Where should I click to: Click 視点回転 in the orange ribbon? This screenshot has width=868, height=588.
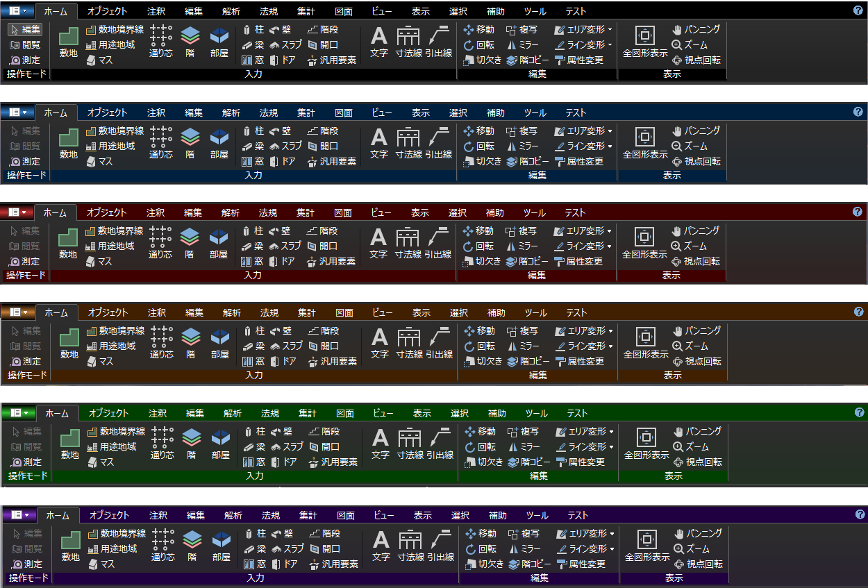[x=697, y=362]
